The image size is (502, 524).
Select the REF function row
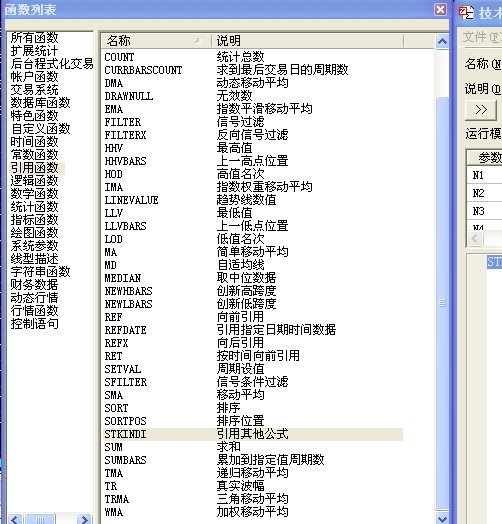(x=252, y=317)
